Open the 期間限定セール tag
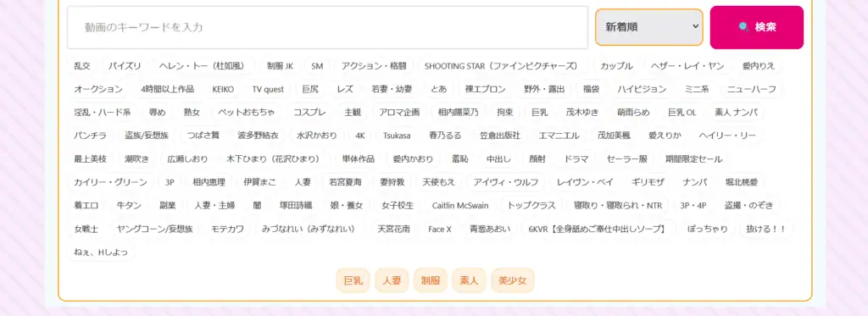The width and height of the screenshot is (868, 316). pos(694,158)
